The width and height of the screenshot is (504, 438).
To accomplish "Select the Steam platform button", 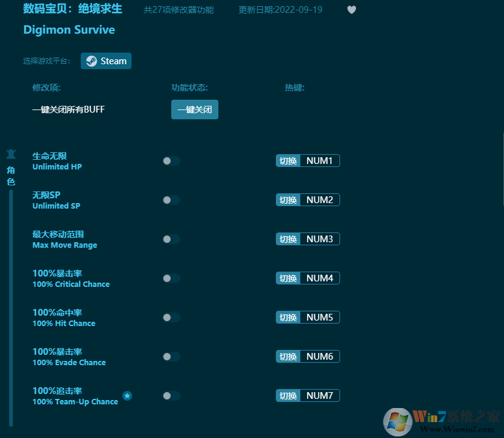I will point(106,61).
